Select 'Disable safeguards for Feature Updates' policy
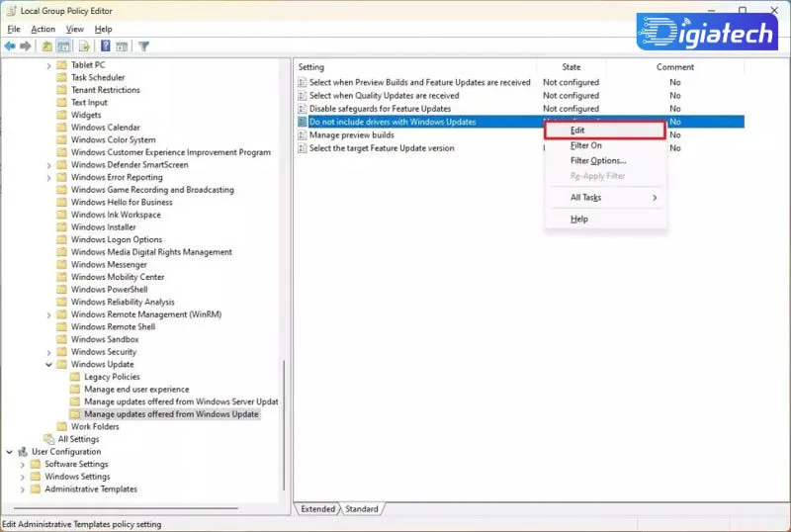Screen dimensions: 791x532 click(x=380, y=109)
